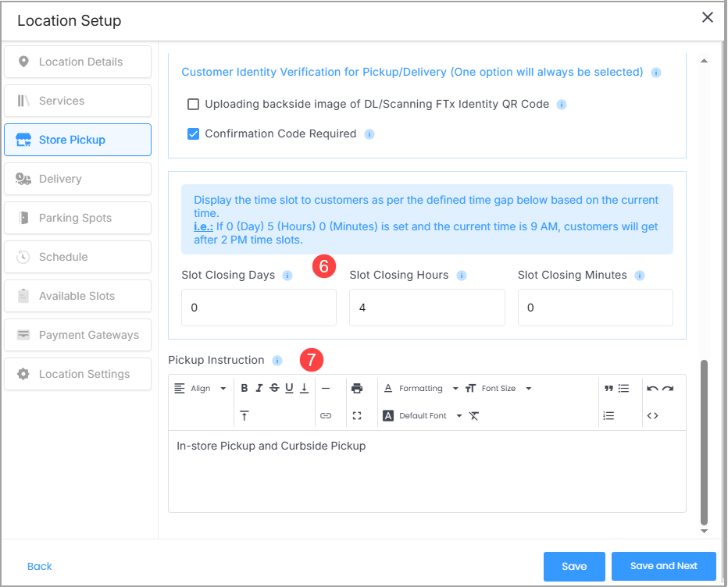This screenshot has width=728, height=587.
Task: Click the Slot Closing Hours field
Action: click(427, 308)
